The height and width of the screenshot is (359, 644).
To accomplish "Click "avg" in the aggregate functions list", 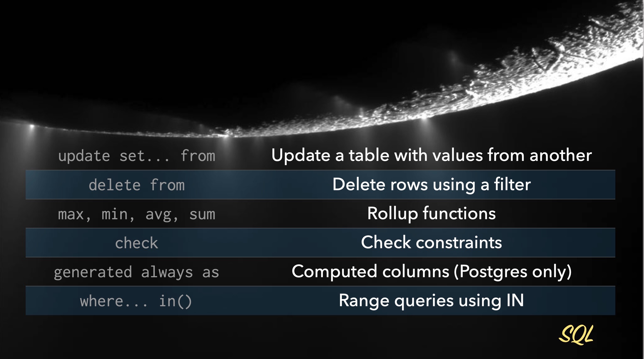I will pyautogui.click(x=159, y=215).
